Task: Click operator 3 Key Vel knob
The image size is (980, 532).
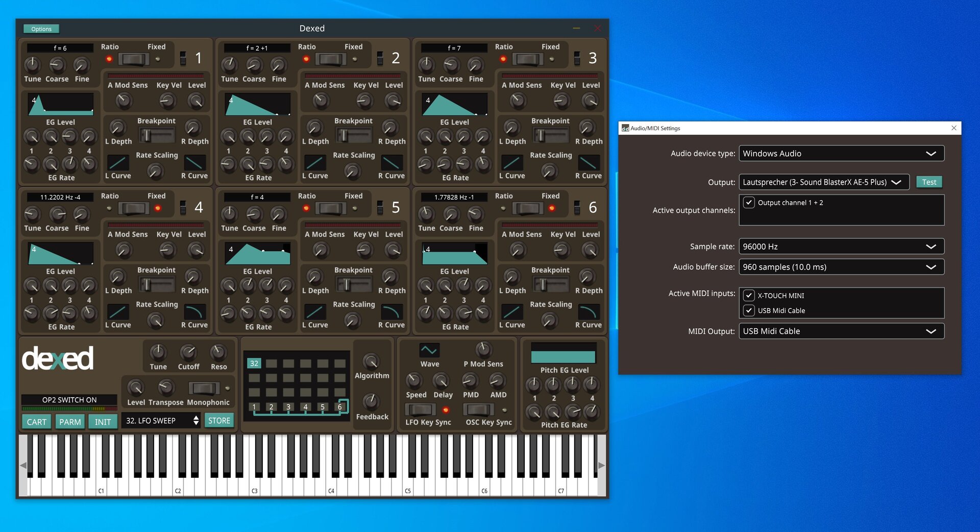Action: tap(561, 101)
